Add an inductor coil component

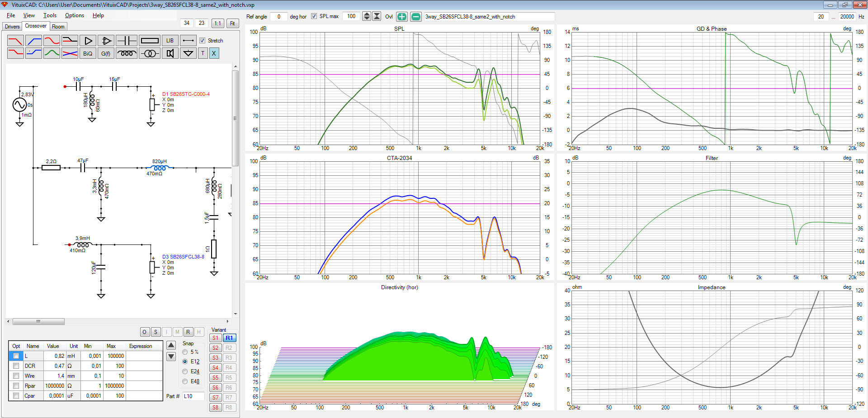pyautogui.click(x=127, y=53)
